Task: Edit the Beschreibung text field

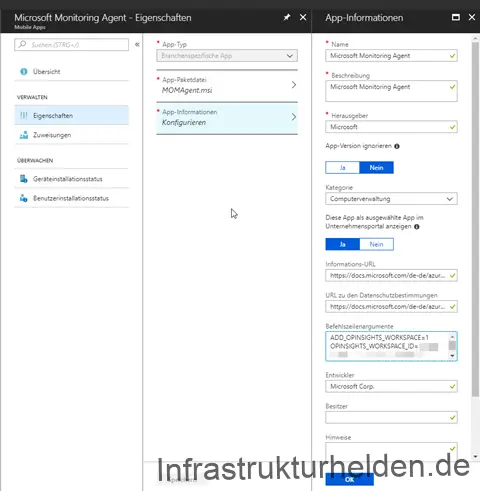Action: click(x=391, y=91)
